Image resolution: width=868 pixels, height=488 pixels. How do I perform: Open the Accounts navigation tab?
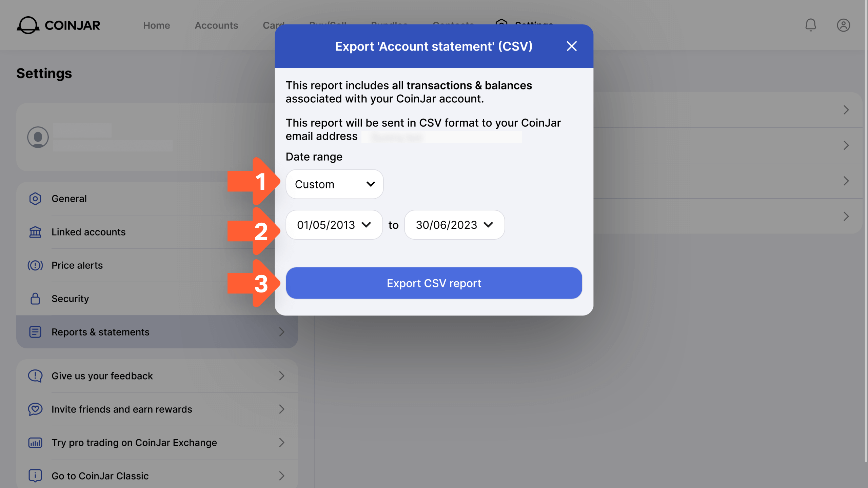coord(216,25)
